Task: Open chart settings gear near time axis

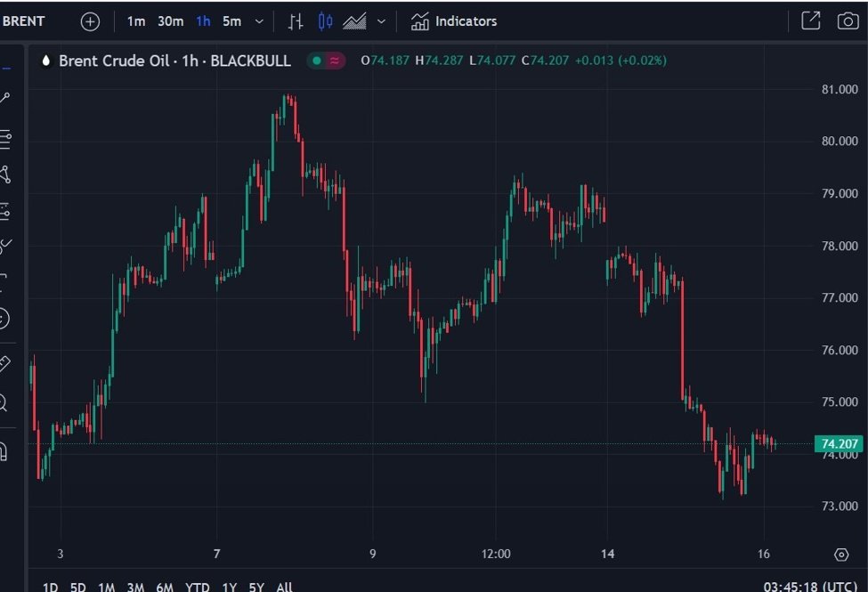Action: [841, 555]
